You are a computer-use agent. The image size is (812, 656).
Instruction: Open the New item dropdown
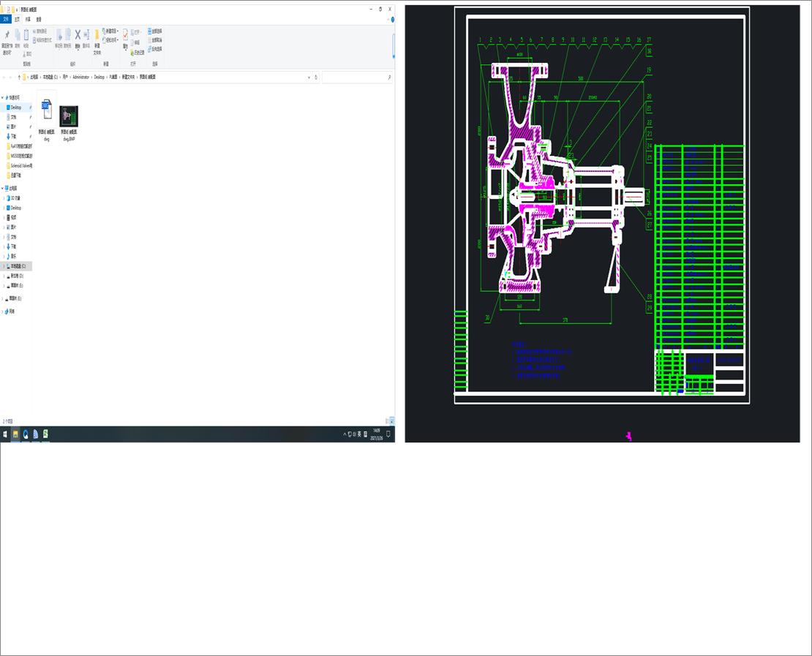[110, 31]
